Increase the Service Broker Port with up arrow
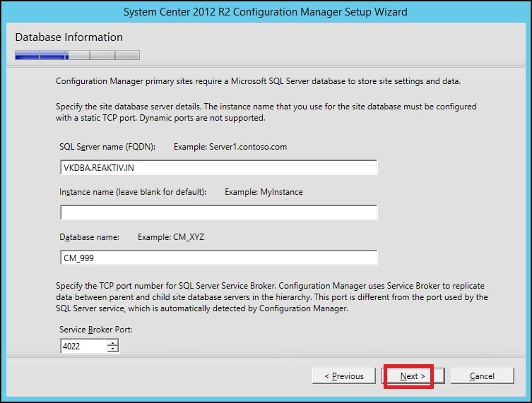 [112, 343]
